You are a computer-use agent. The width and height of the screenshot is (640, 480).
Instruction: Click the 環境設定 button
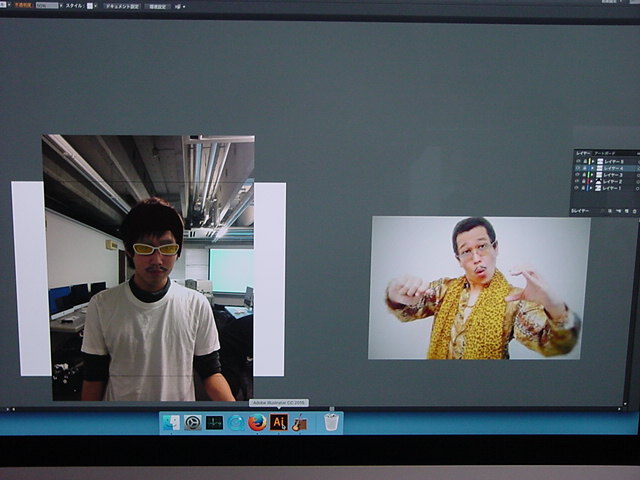(x=157, y=6)
